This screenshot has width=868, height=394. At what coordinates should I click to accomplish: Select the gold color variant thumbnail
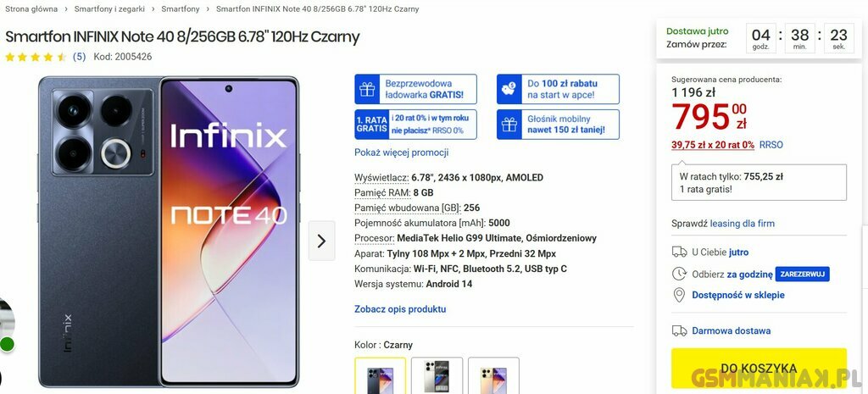(x=494, y=376)
